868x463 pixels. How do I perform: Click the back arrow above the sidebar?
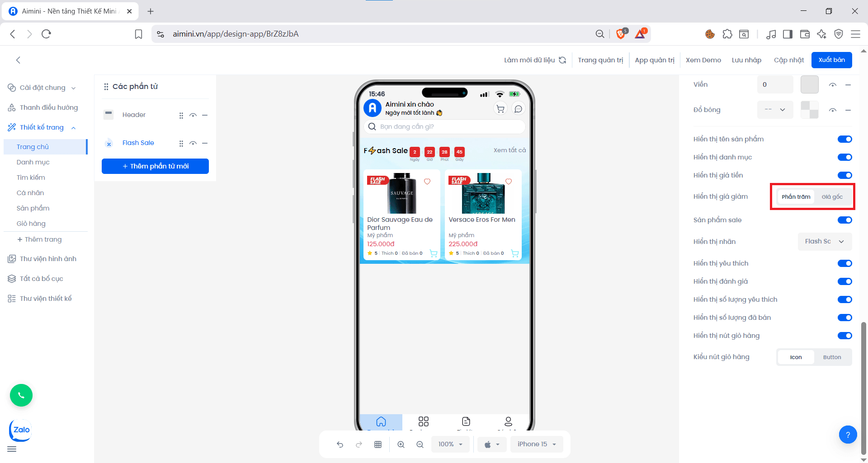click(x=18, y=60)
